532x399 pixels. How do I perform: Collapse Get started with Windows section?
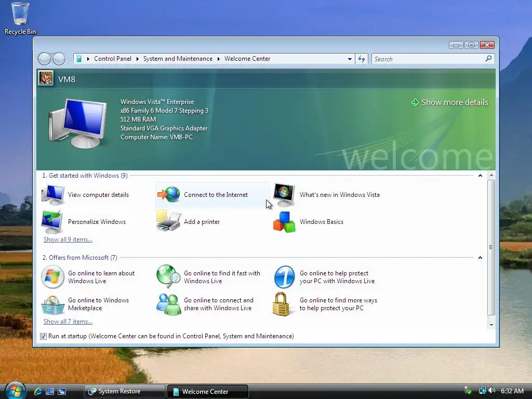coord(480,176)
